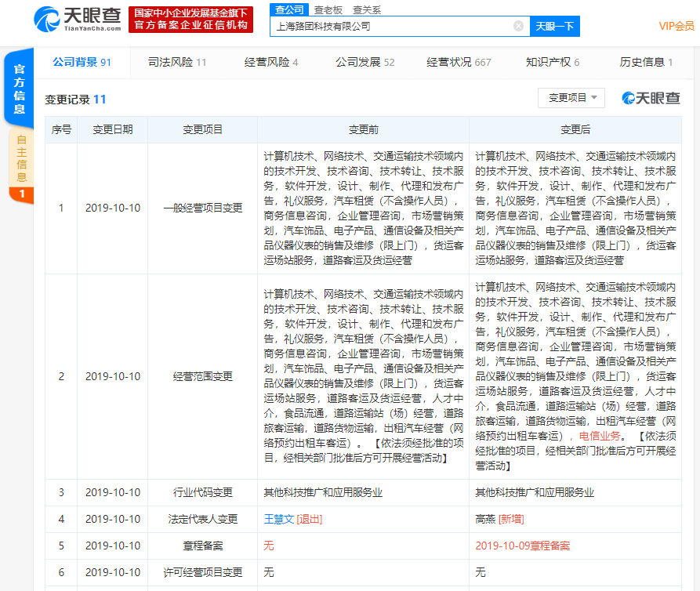Screen dimensions: 700x591
Task: Click the orange badge under 自主信息
Action: tap(21, 194)
